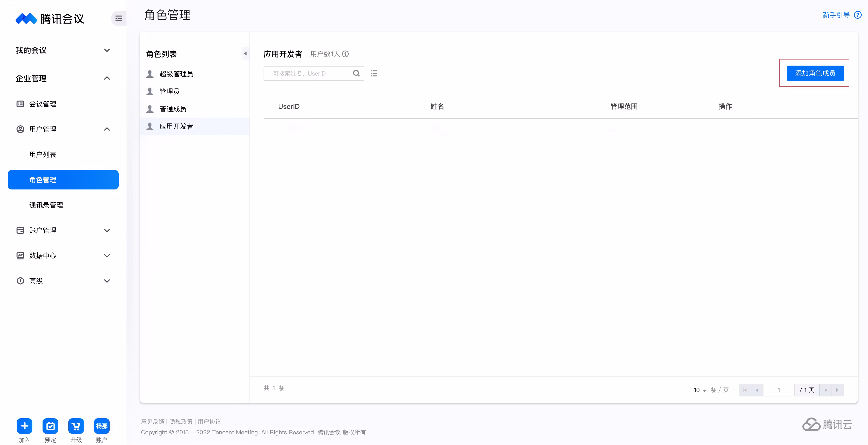Viewport: 868px width, 445px height.
Task: Click the 腾讯云 footer logo
Action: click(827, 424)
